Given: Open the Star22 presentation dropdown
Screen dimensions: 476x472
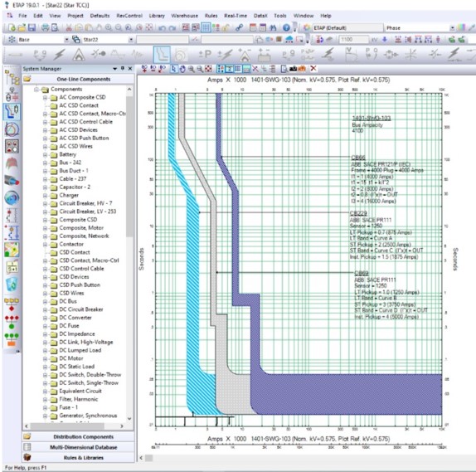Looking at the screenshot, I should (131, 40).
